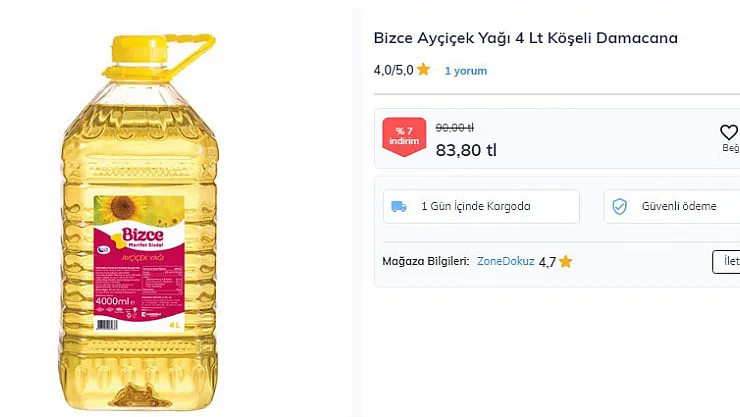The height and width of the screenshot is (417, 740).
Task: Click the blue delivery truck icon
Action: click(x=399, y=207)
